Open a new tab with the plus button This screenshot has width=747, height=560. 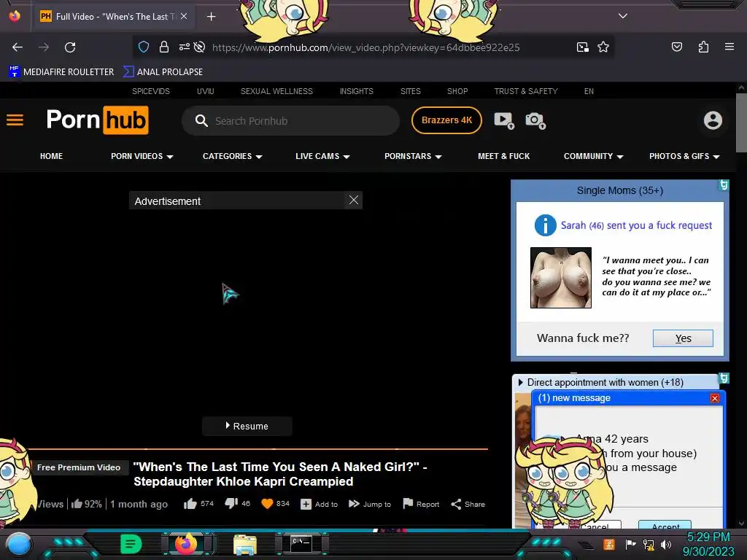[x=211, y=17]
